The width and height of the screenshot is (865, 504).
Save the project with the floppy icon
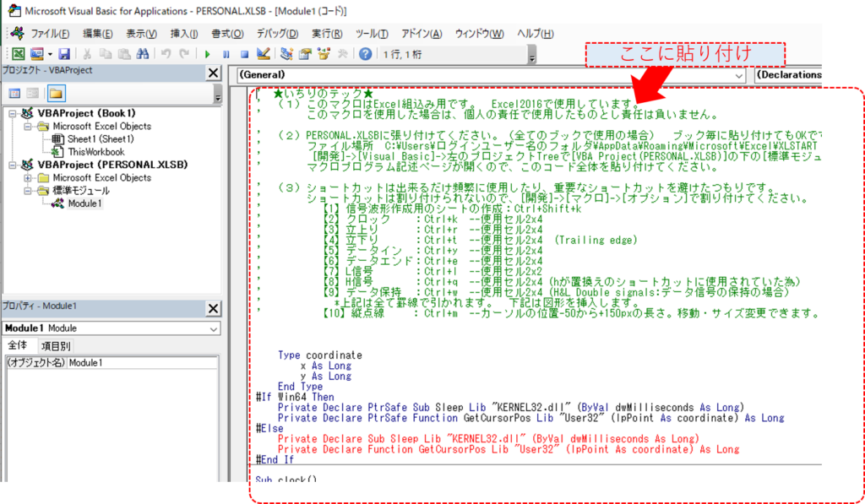point(64,53)
